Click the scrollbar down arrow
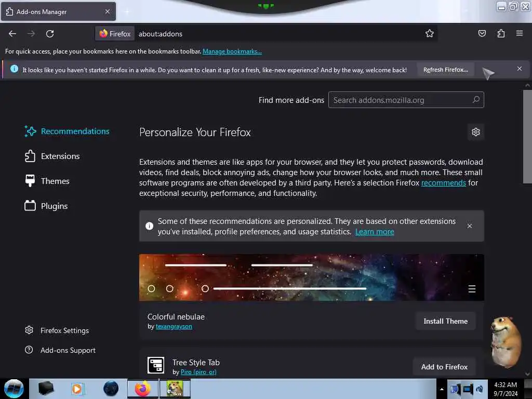 527,374
